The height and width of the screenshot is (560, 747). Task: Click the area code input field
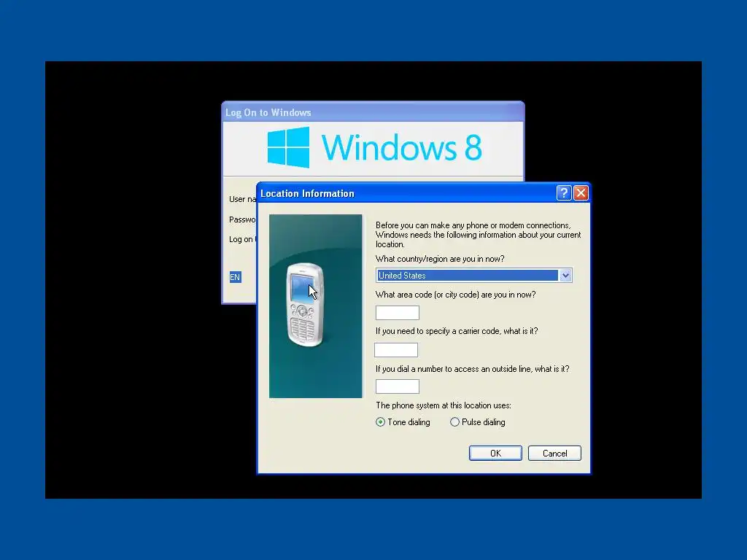coord(398,313)
